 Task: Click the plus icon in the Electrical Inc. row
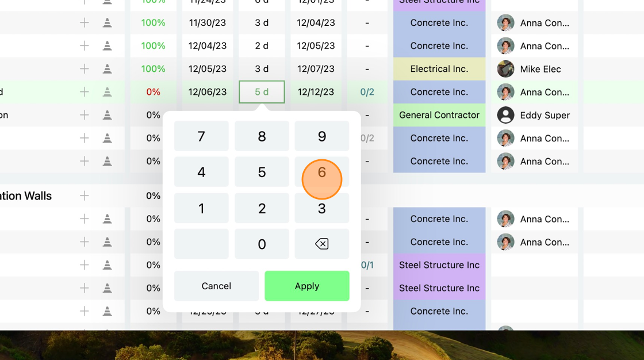pos(84,68)
